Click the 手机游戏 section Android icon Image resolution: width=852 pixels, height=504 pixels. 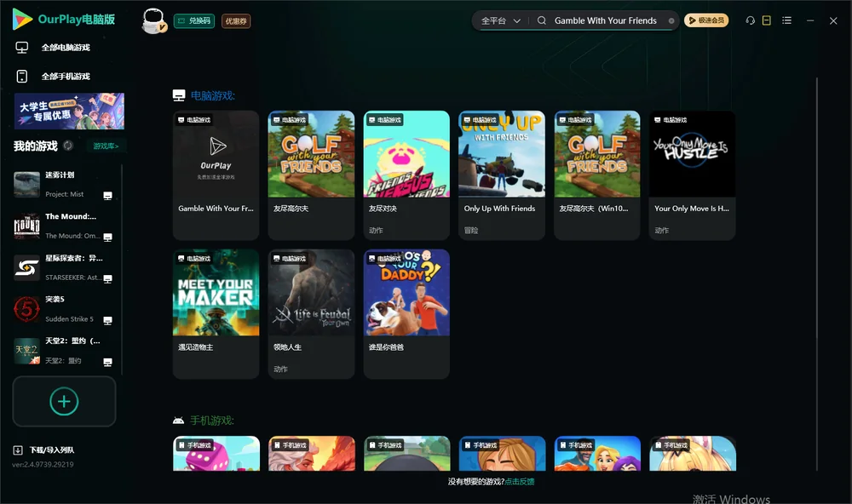pyautogui.click(x=178, y=421)
